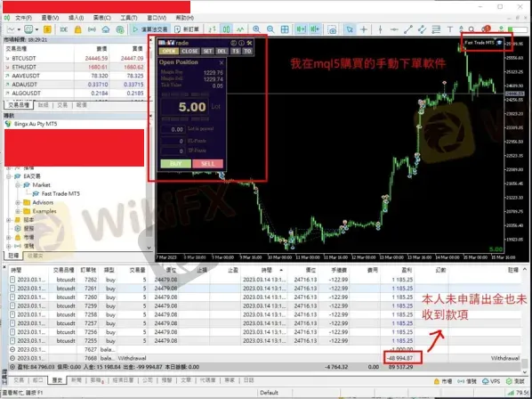532x399 pixels.
Task: Click the pink SELL button
Action: click(x=207, y=164)
